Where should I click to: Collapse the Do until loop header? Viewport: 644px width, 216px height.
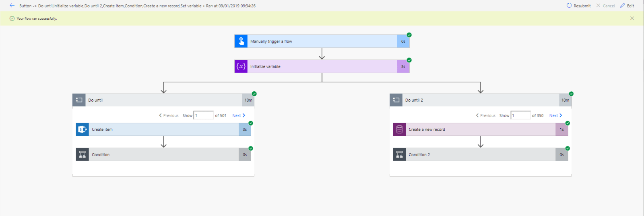click(163, 100)
